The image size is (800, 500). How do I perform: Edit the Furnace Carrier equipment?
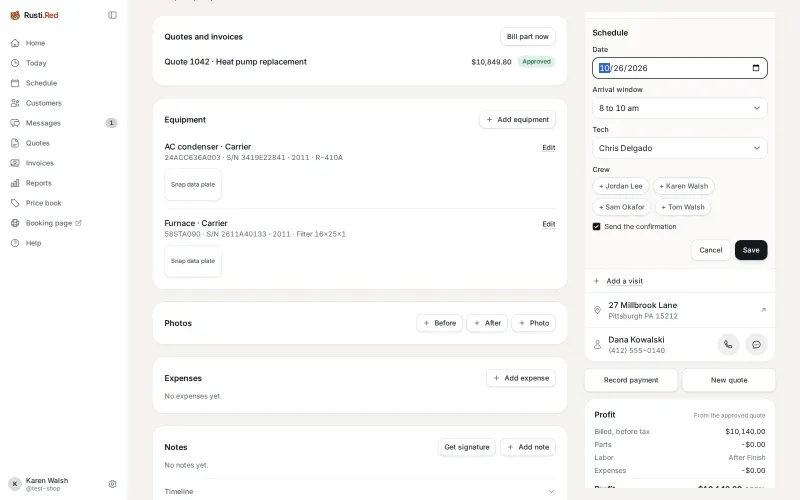(548, 224)
